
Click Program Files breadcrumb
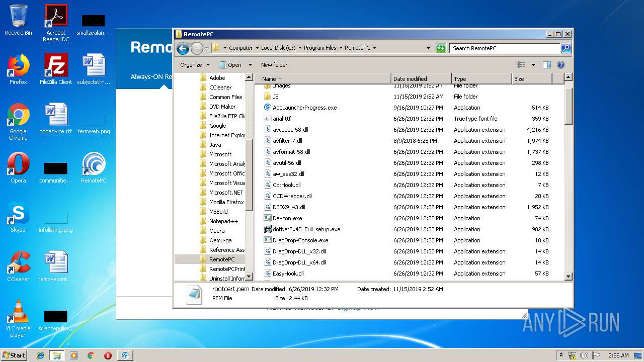[320, 48]
